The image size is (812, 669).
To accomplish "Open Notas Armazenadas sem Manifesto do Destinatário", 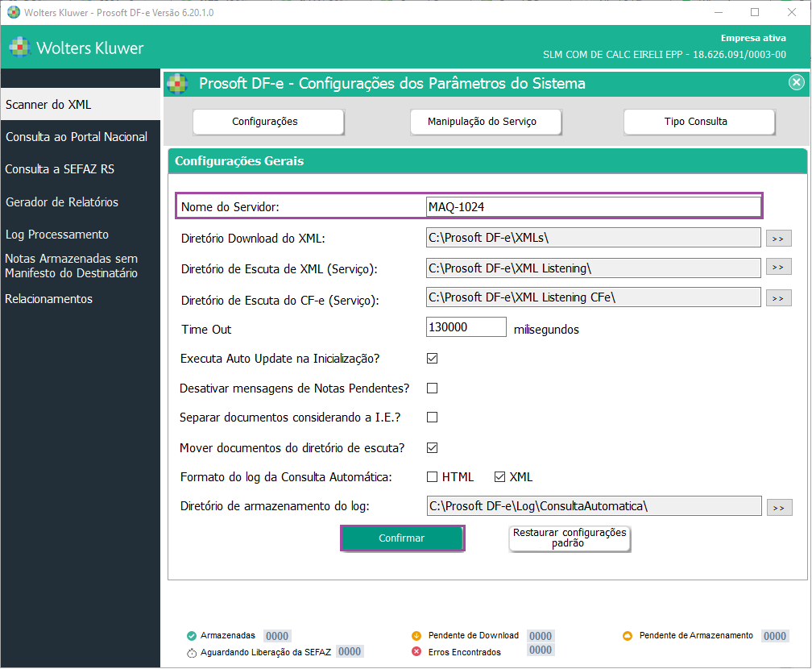I will click(x=72, y=266).
